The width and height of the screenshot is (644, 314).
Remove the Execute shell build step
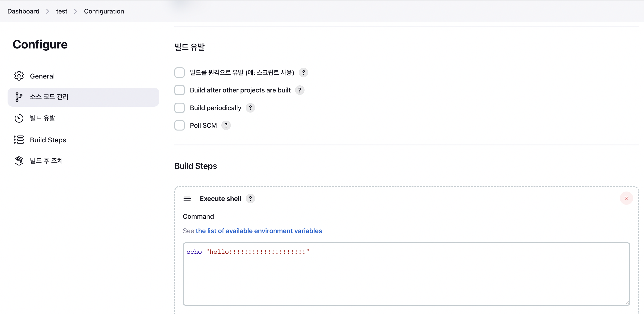[626, 198]
